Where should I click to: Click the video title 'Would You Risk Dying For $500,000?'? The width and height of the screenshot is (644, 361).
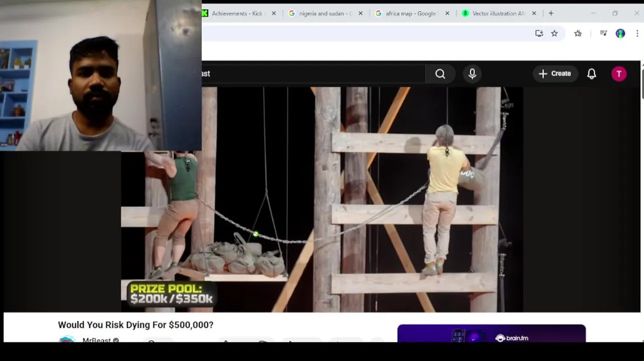135,325
